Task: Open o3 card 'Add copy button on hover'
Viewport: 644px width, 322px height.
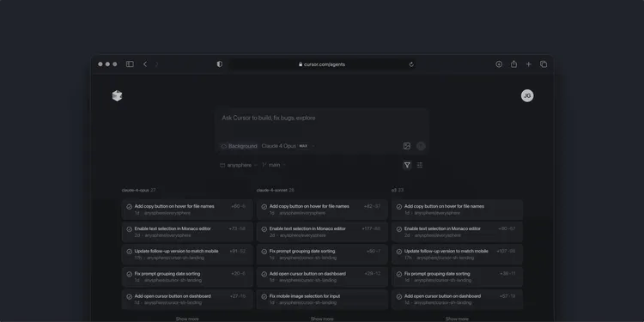Action: pyautogui.click(x=457, y=210)
